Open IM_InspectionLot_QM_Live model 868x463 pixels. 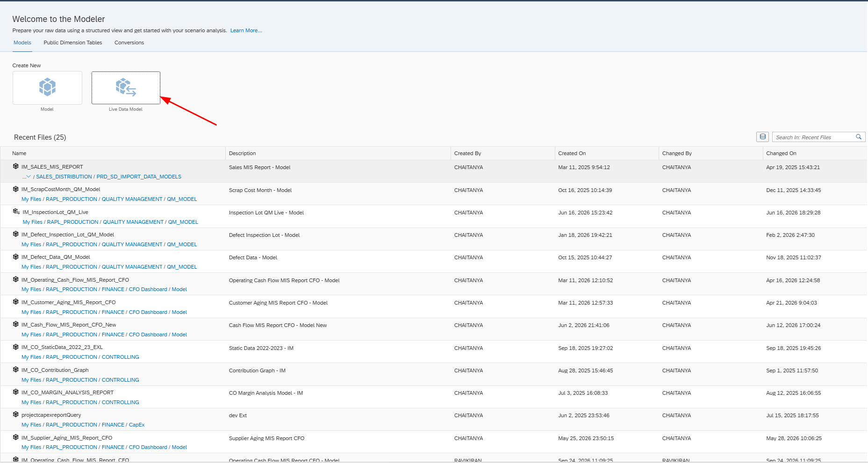click(55, 212)
